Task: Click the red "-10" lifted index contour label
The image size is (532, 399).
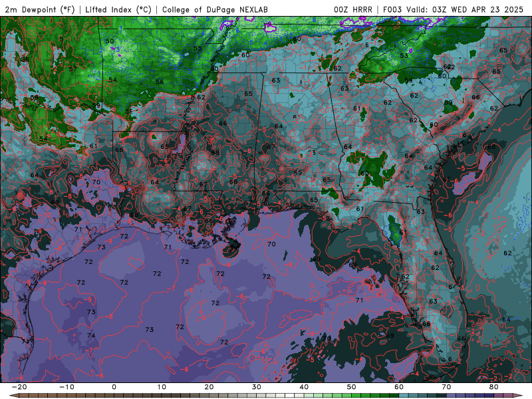Action: pos(46,215)
